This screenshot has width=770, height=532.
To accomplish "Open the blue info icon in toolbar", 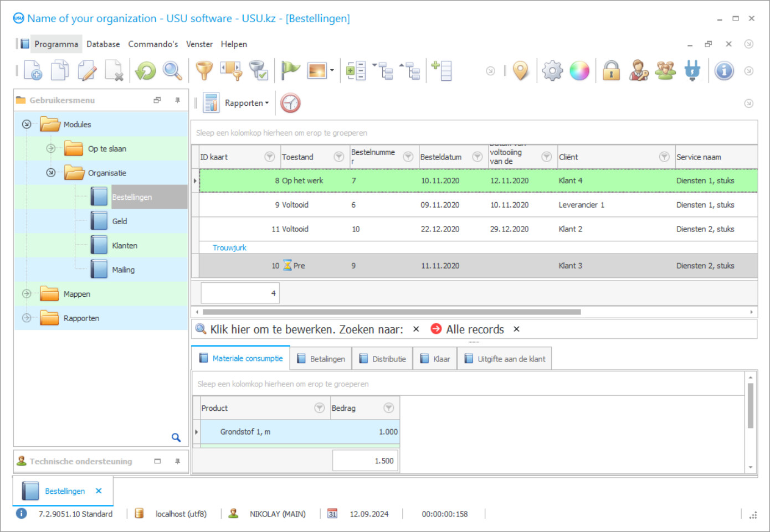I will 723,71.
